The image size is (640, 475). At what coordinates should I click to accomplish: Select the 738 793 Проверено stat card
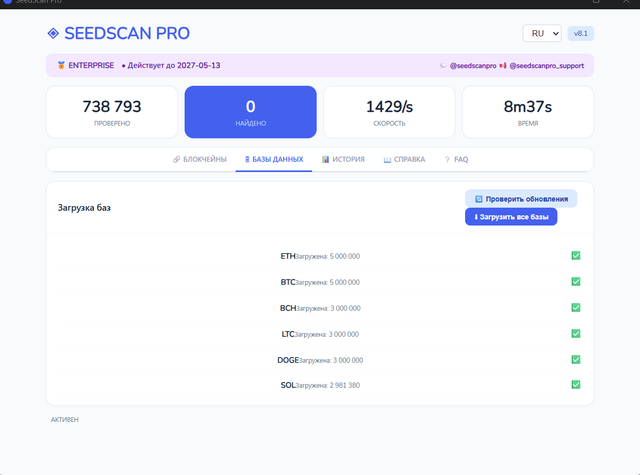[112, 112]
